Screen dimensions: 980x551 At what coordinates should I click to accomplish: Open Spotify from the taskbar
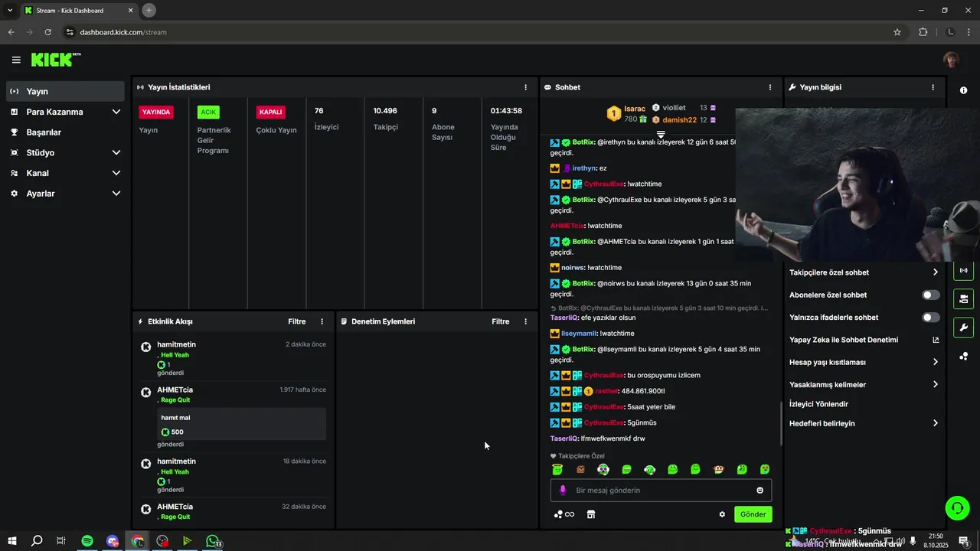point(87,541)
